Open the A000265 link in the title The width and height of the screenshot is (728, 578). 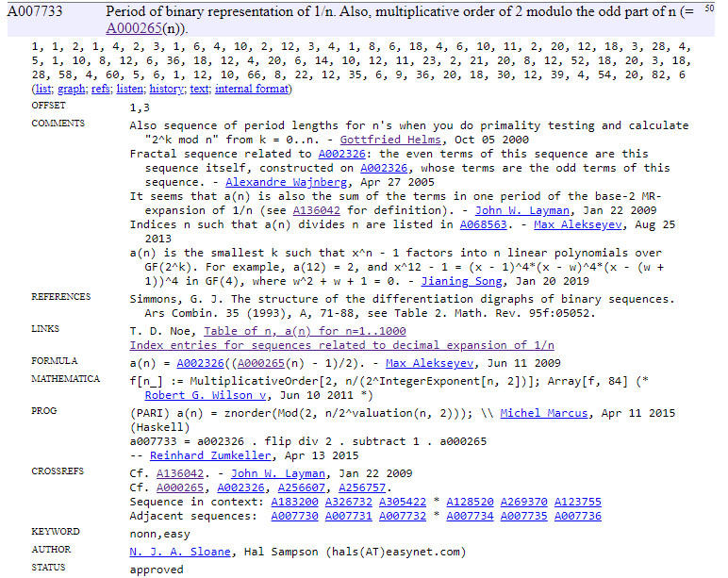pos(134,28)
